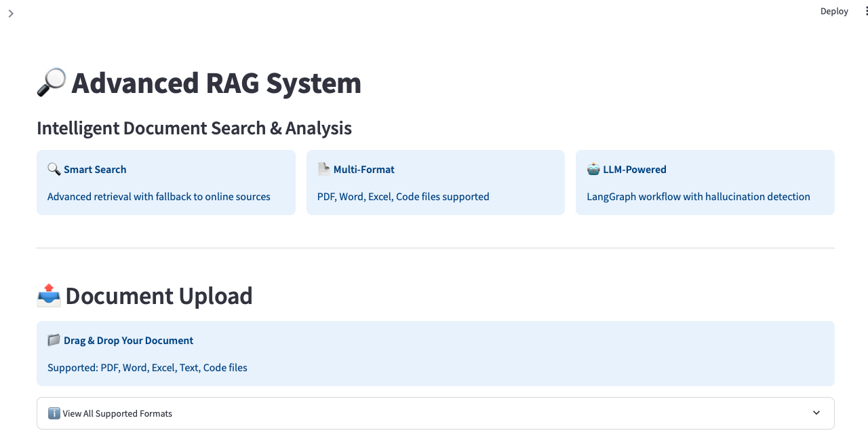Click the magnifying glass icon beside Advanced RAG System
868x435 pixels.
50,81
